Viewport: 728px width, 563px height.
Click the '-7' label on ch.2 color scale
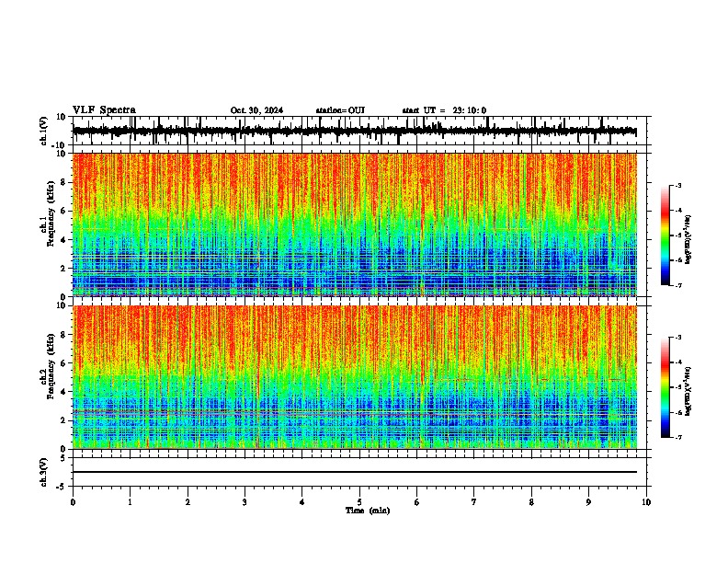point(677,438)
